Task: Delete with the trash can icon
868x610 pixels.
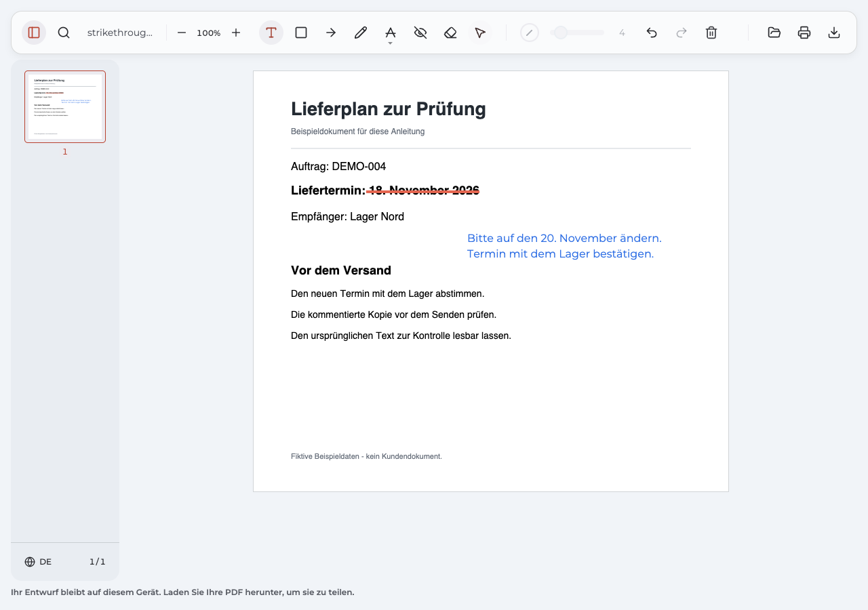Action: pyautogui.click(x=711, y=33)
